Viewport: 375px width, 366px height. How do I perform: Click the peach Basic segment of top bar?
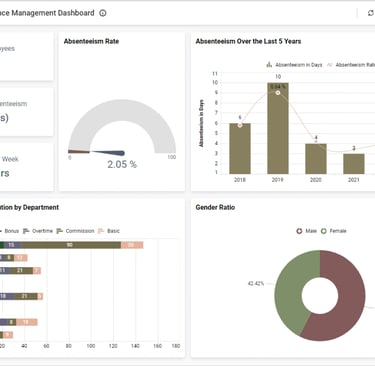tap(132, 245)
